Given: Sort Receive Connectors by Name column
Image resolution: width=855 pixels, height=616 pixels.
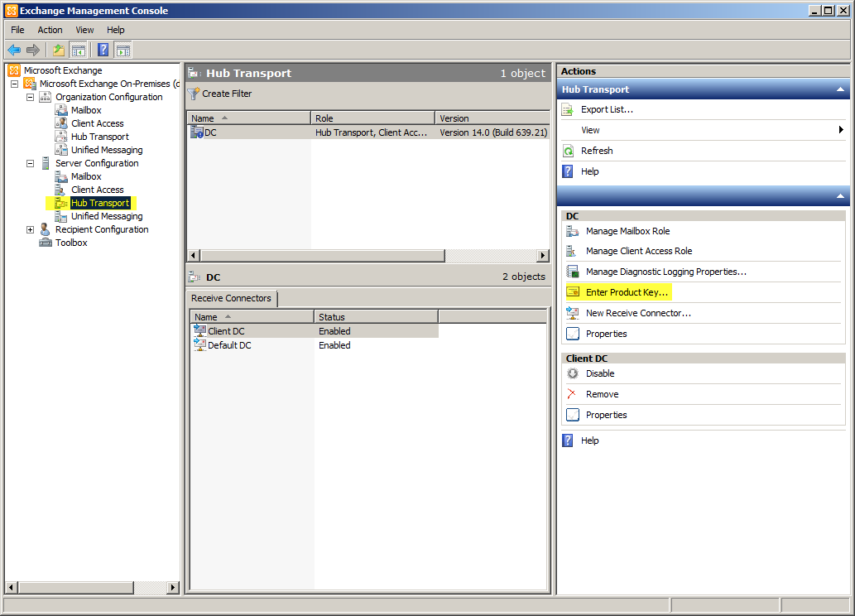Looking at the screenshot, I should [252, 317].
